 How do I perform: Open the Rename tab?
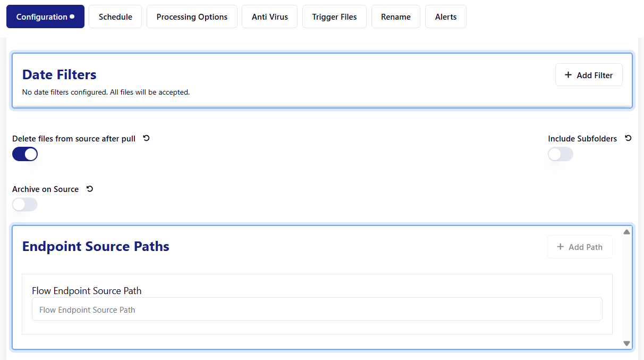point(396,17)
